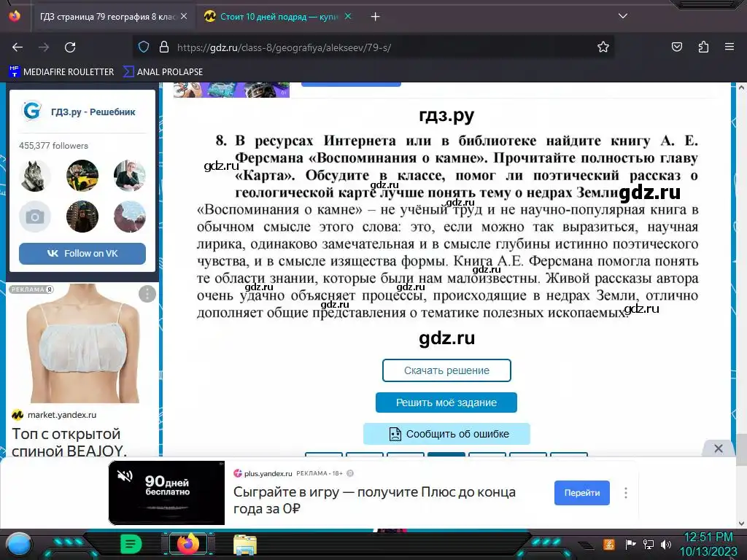
Task: Unmute the 90 дней бесплатно video ad
Action: tap(125, 475)
